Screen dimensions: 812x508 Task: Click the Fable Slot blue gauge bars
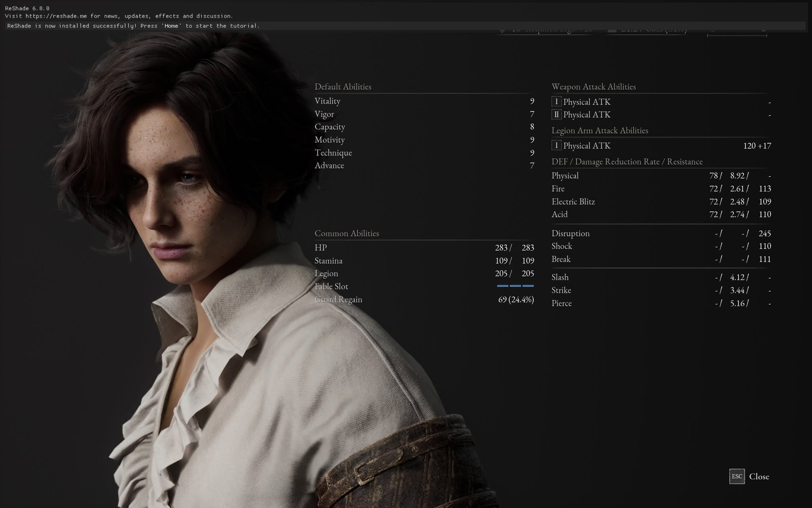[515, 286]
